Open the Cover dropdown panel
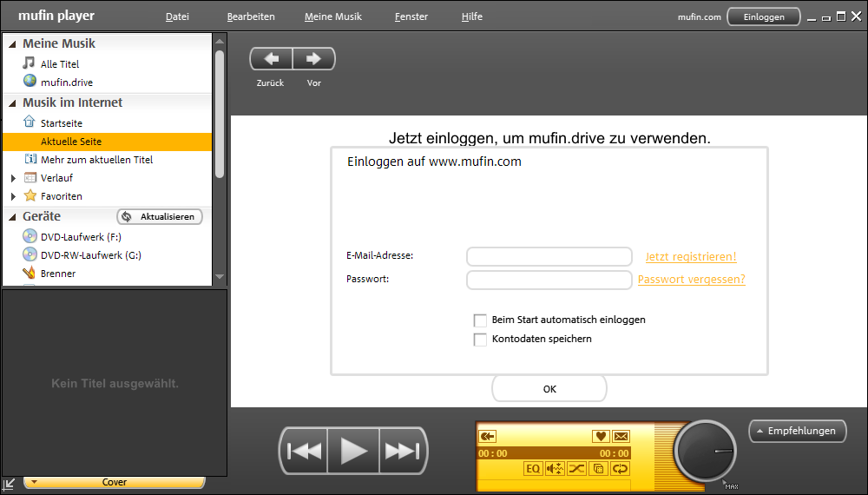Image resolution: width=868 pixels, height=495 pixels. click(115, 482)
